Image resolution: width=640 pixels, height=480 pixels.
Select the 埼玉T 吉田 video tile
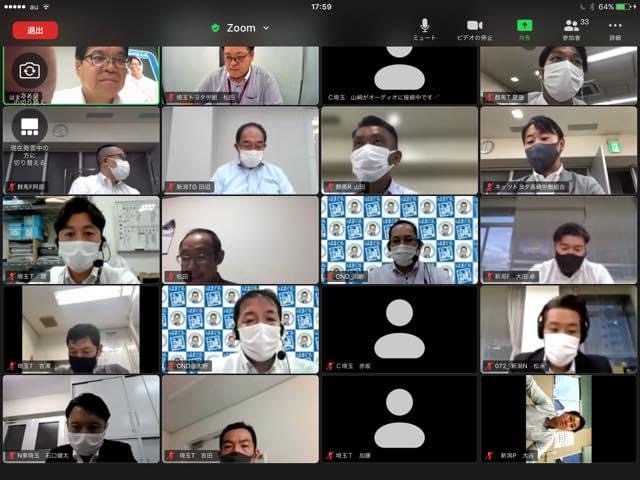click(240, 419)
